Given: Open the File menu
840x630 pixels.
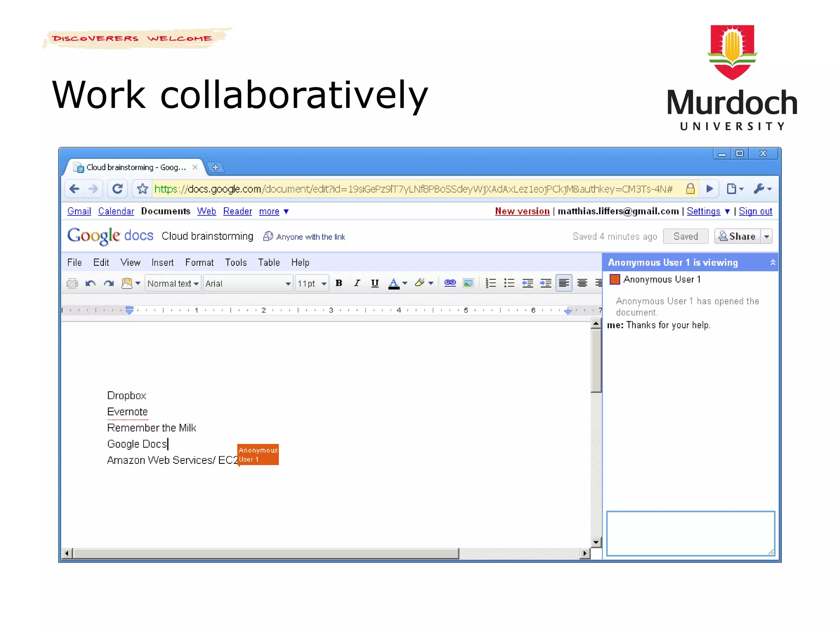Looking at the screenshot, I should click(74, 262).
